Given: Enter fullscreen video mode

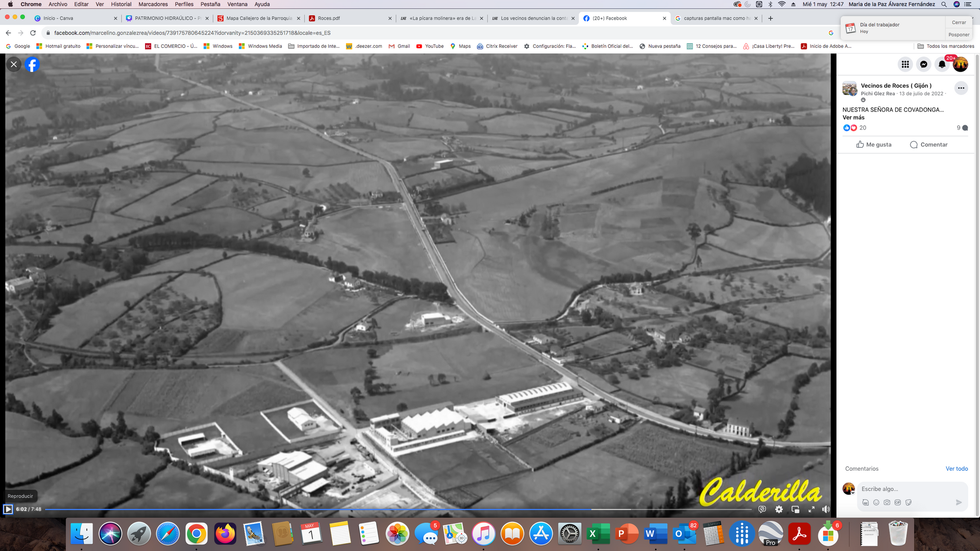Looking at the screenshot, I should pos(812,509).
